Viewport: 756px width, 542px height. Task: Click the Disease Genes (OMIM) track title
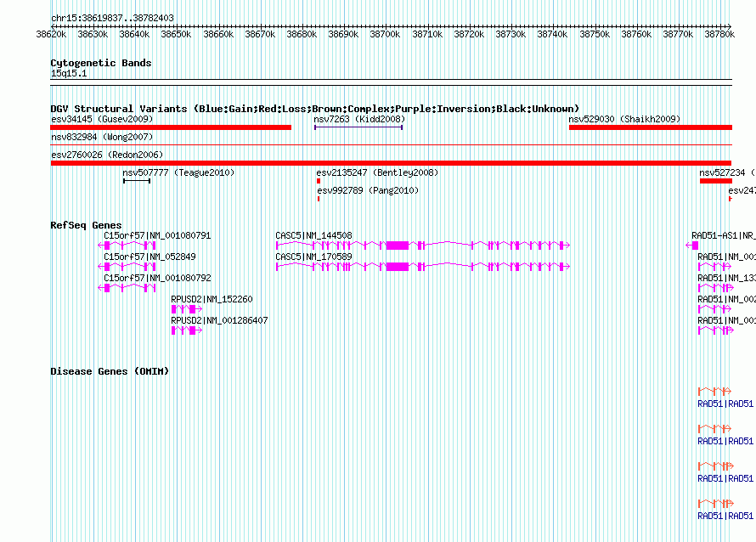click(x=110, y=371)
